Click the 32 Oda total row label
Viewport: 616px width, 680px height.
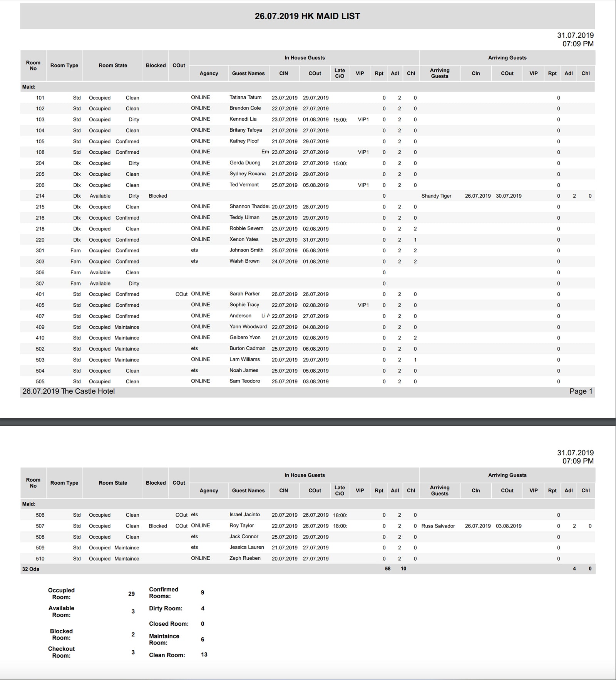tap(31, 569)
